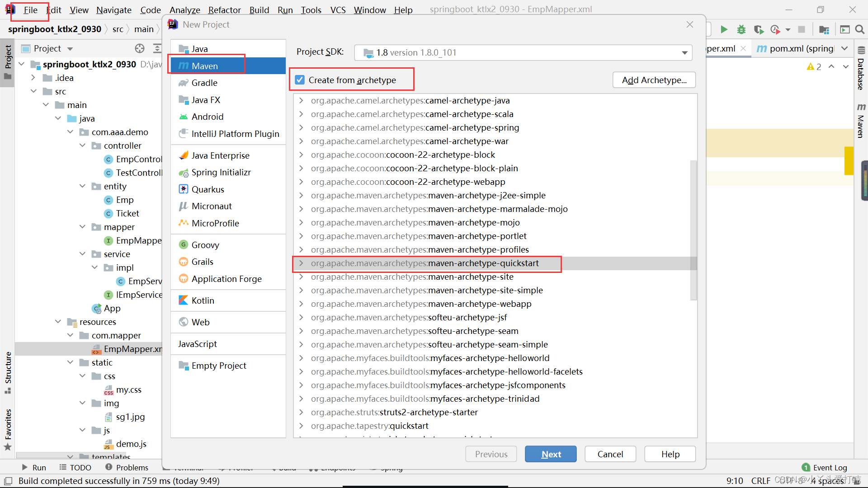868x488 pixels.
Task: Click the Cancel button
Action: tap(610, 454)
